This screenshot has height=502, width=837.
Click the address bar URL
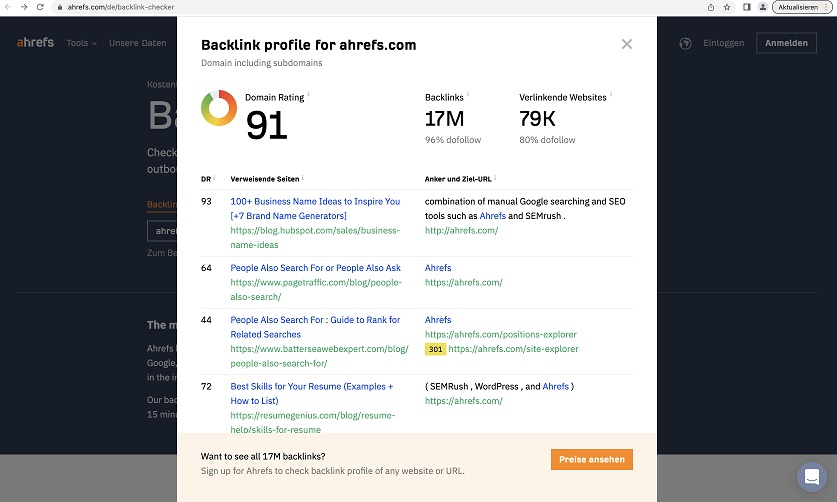point(121,7)
